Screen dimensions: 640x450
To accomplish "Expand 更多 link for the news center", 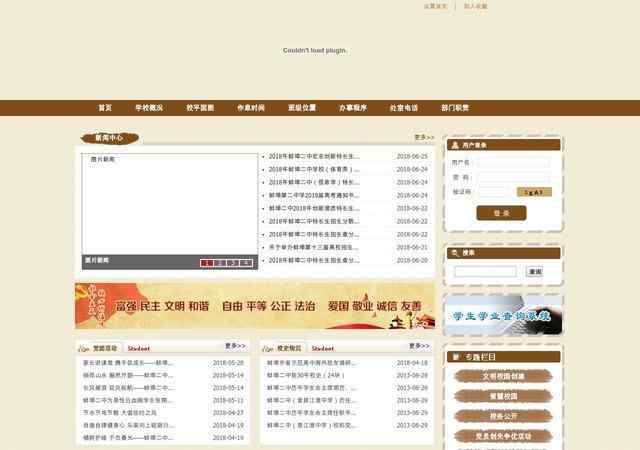I will [424, 138].
